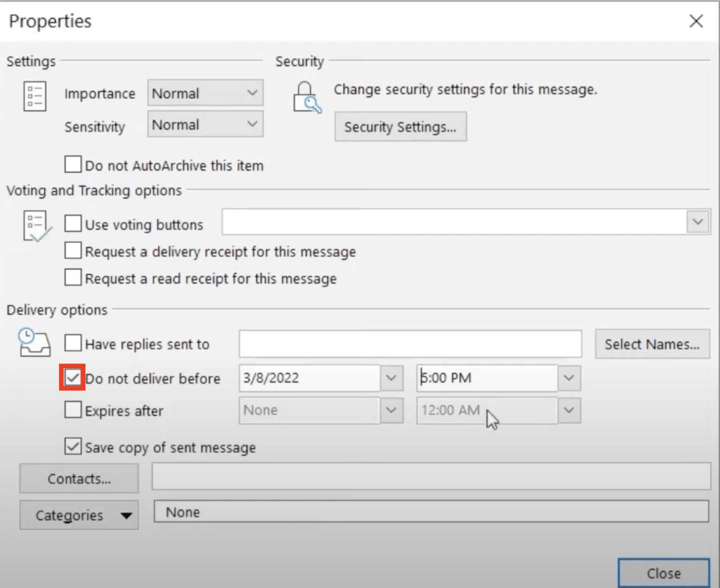Open the Security Settings dialog
Screen dimensions: 720x588
pos(401,127)
